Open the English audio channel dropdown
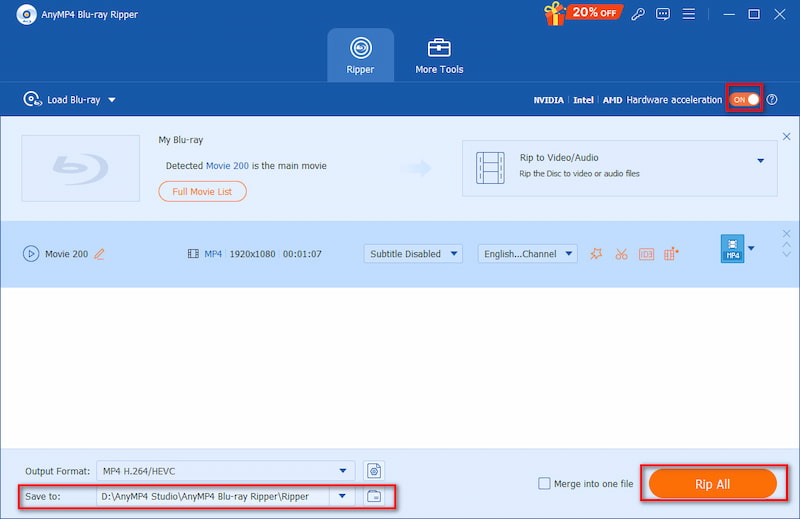The height and width of the screenshot is (519, 800). coord(527,254)
